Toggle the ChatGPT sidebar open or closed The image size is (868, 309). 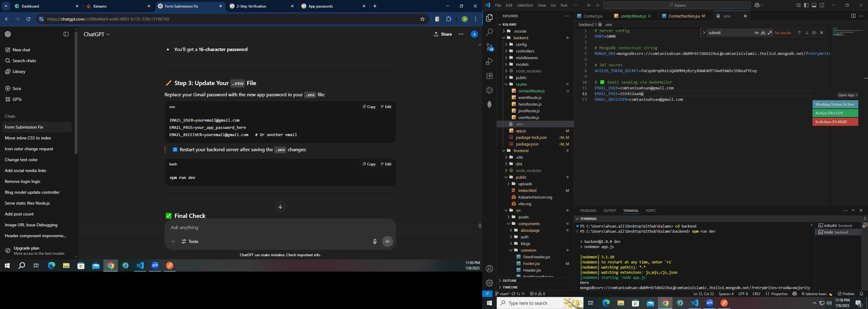pyautogui.click(x=66, y=34)
